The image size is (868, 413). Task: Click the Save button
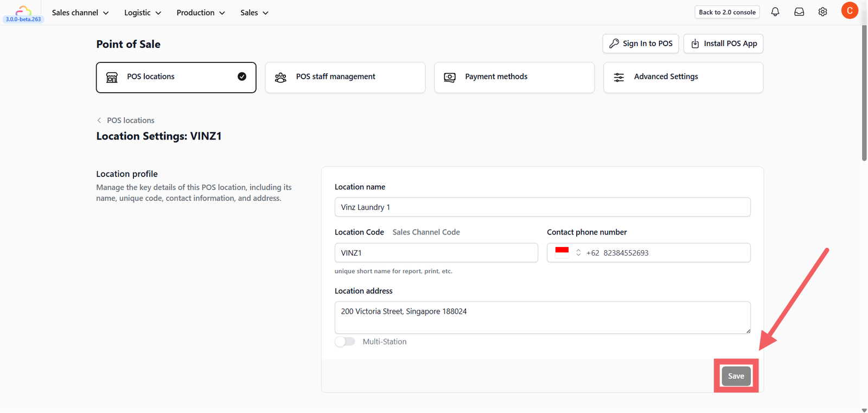pos(736,376)
